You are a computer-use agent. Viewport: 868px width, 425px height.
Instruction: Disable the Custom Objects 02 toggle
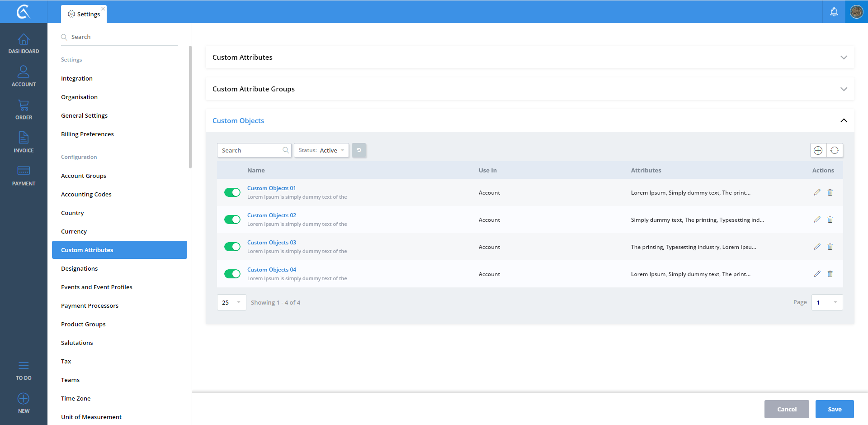click(x=232, y=220)
